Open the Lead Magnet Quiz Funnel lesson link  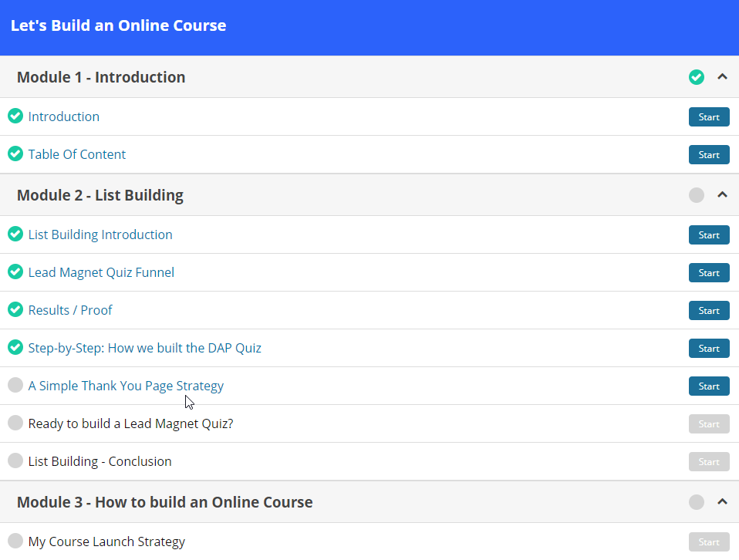point(101,272)
